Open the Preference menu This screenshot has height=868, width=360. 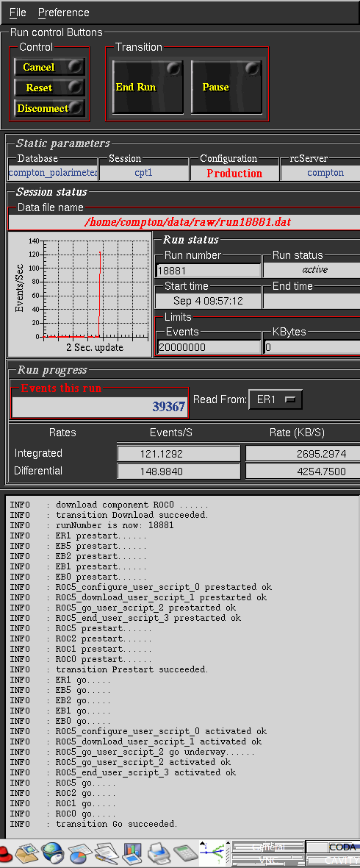[64, 13]
